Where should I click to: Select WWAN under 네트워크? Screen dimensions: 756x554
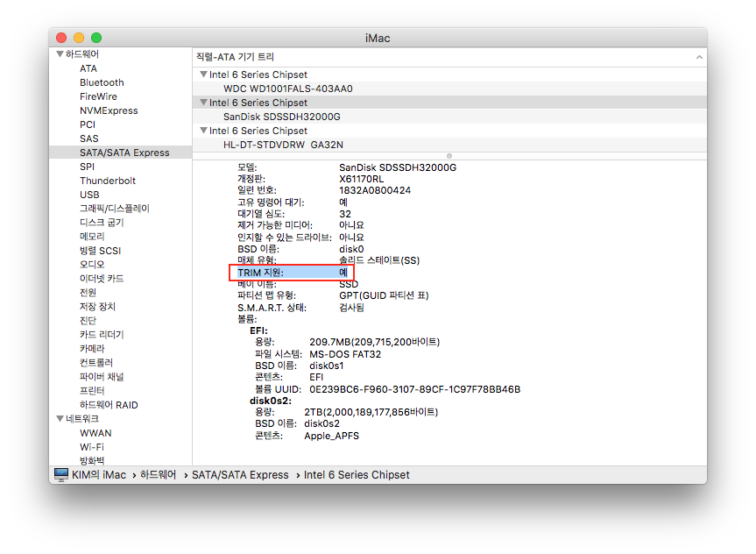pos(95,433)
